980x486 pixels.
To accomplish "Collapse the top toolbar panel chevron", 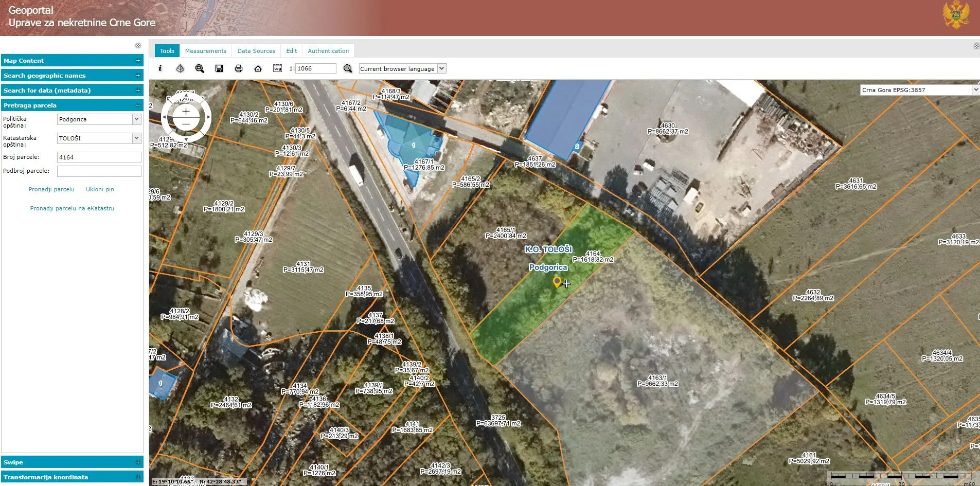I will point(976,46).
